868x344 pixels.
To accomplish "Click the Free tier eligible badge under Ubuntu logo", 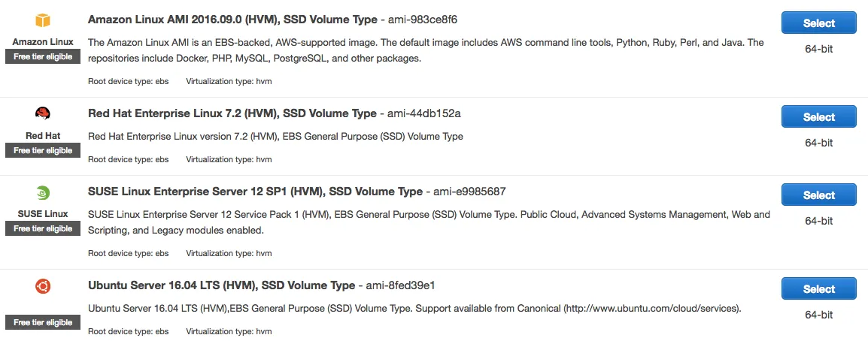I will (x=43, y=322).
